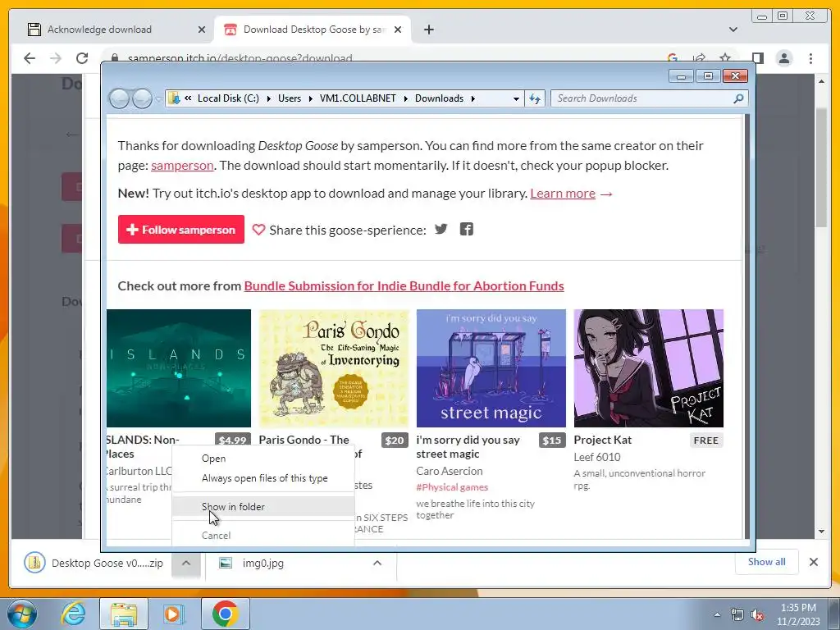The width and height of the screenshot is (840, 630).
Task: Open the Project Kat thumbnail
Action: pyautogui.click(x=649, y=368)
